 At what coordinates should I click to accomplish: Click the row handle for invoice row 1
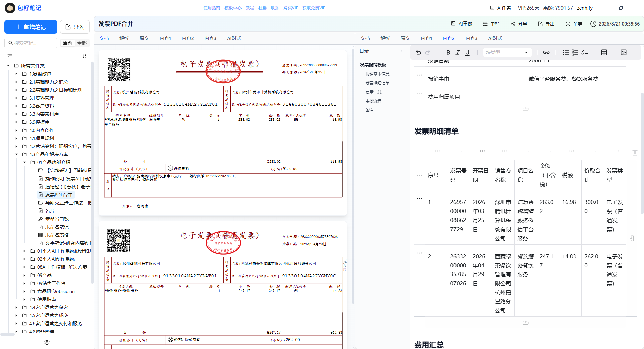click(420, 199)
